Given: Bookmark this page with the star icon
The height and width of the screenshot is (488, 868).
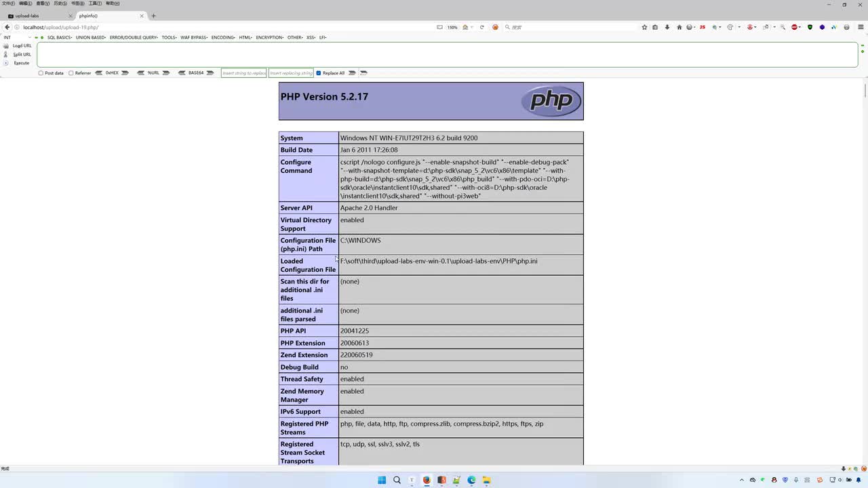Looking at the screenshot, I should [x=644, y=27].
